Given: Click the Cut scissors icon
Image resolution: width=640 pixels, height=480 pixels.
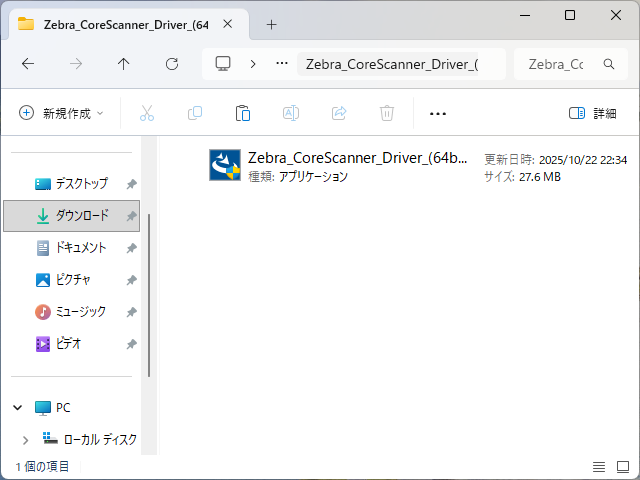Looking at the screenshot, I should click(x=147, y=113).
